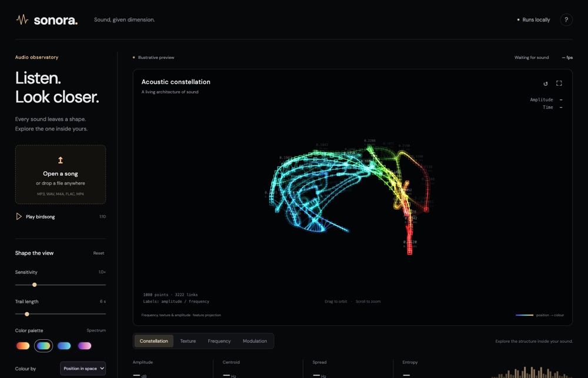Select the purple pink palette swatch
The height and width of the screenshot is (378, 588).
85,346
